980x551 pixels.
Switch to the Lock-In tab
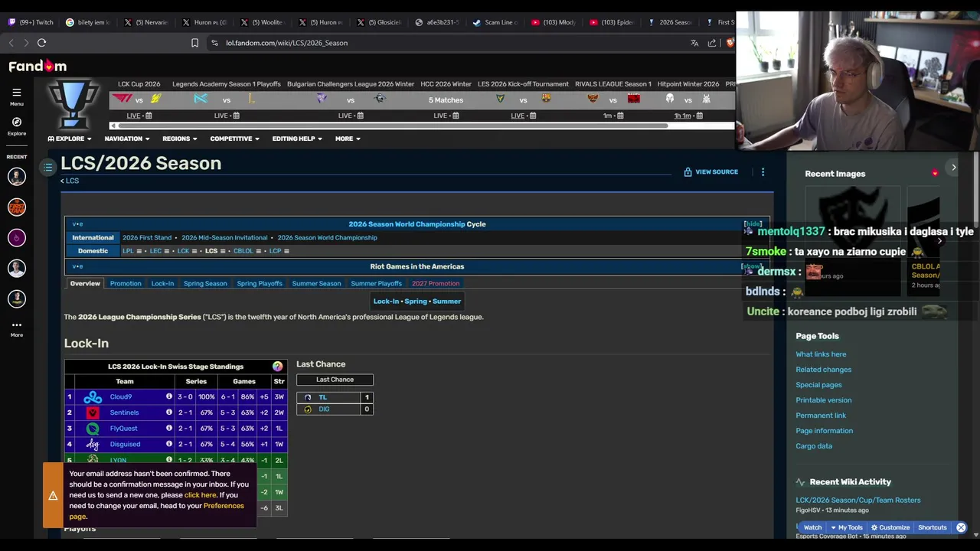coord(162,283)
